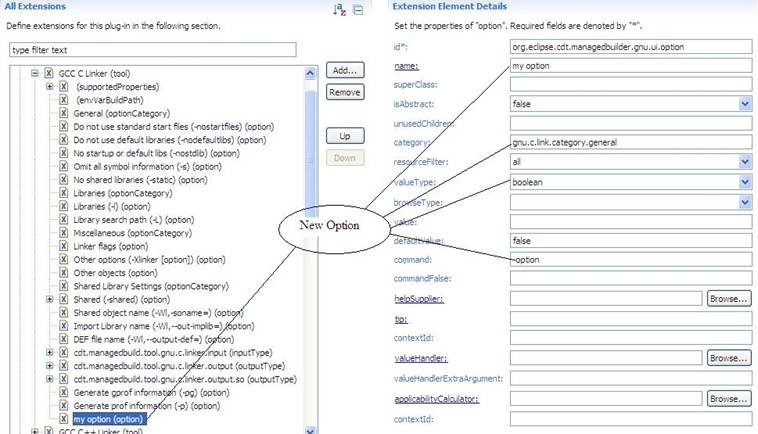Viewport: 758px width, 434px height.
Task: Open the applicabilityCalculator: link
Action: click(436, 399)
